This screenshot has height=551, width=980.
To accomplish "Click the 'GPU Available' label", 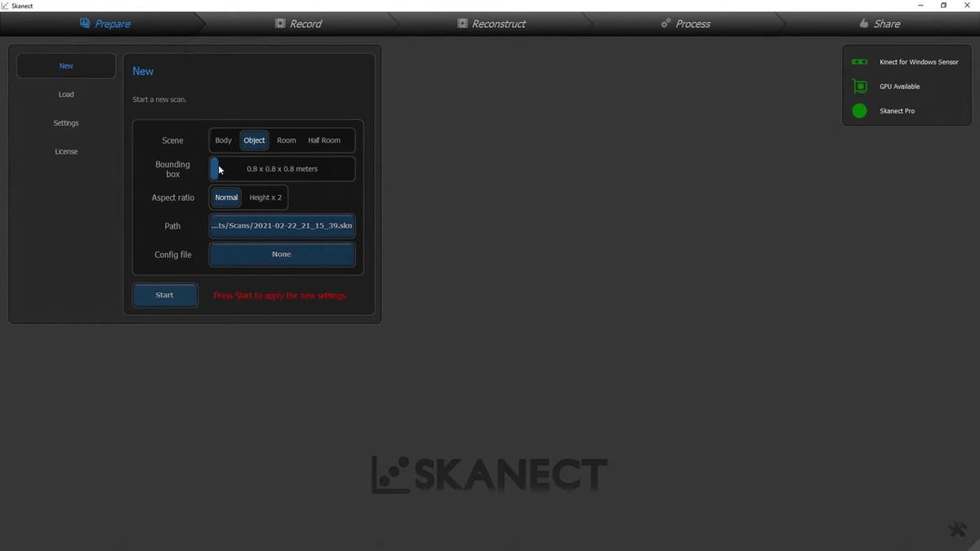I will pyautogui.click(x=899, y=87).
